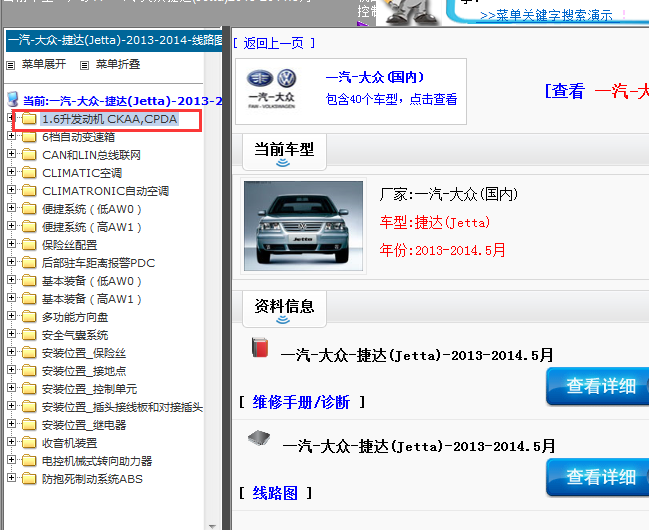
Task: Expand the CAN和LIN总线联网 node
Action: (11, 154)
